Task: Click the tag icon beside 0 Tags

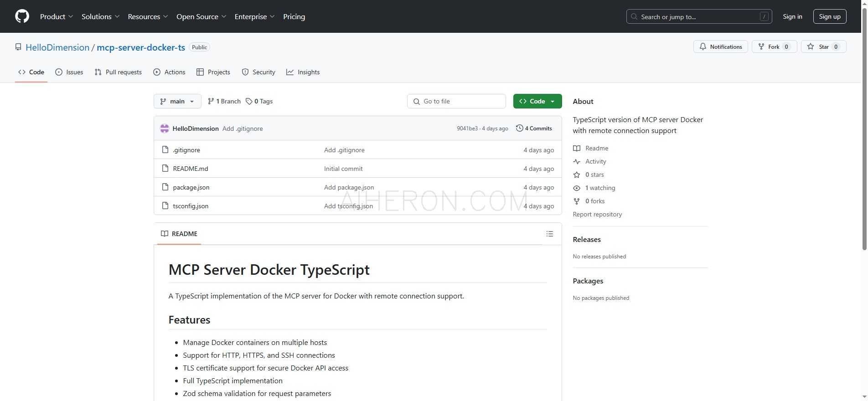Action: tap(249, 101)
